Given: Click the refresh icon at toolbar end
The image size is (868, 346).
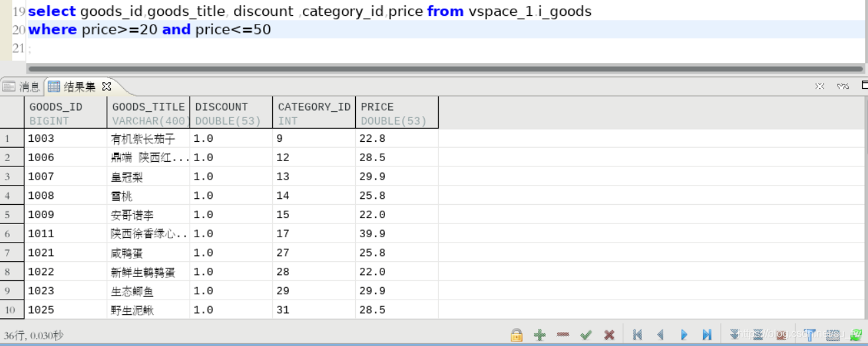Looking at the screenshot, I should click(x=856, y=335).
